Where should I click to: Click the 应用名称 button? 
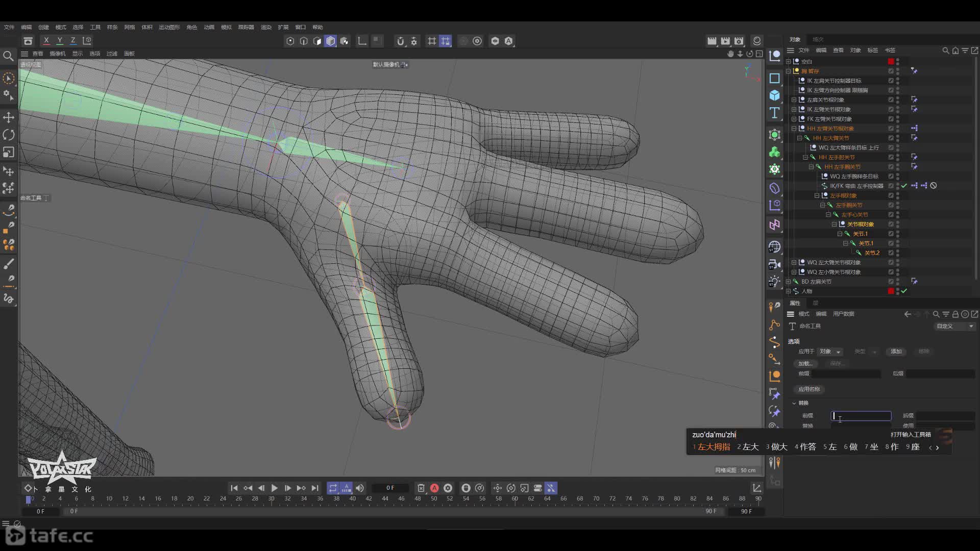809,389
